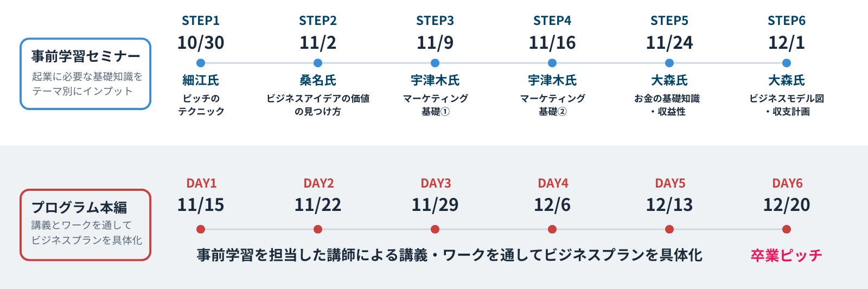Click the STEP5 11/24 blue marker
Viewport: 868px width, 289px height.
(669, 63)
